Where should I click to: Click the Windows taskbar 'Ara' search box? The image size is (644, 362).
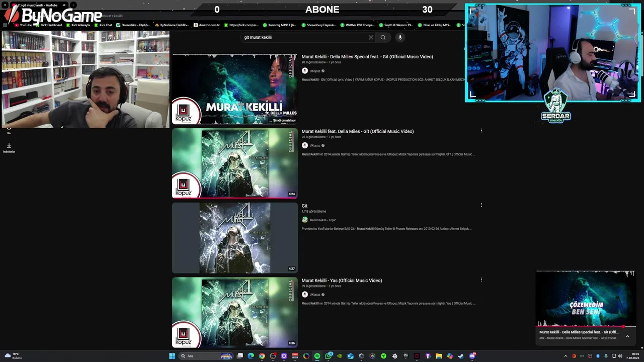pos(206,356)
